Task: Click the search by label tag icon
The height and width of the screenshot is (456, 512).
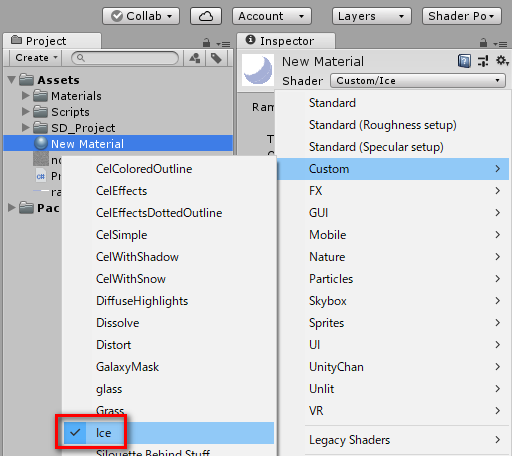Action: 216,58
